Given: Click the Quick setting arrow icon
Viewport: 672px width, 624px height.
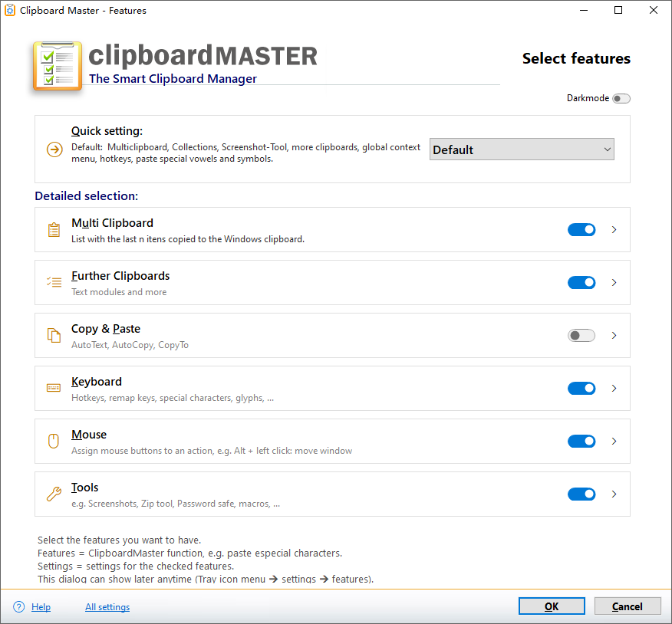Looking at the screenshot, I should click(54, 149).
